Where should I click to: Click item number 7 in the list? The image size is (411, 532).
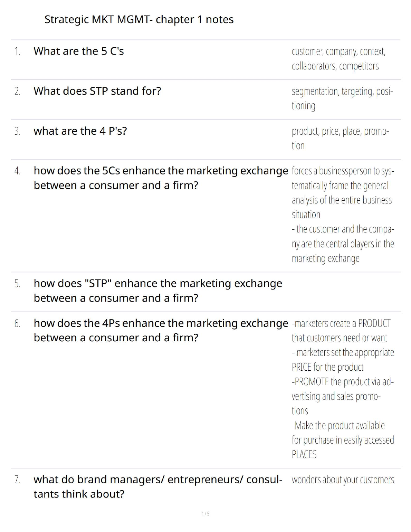pyautogui.click(x=17, y=479)
